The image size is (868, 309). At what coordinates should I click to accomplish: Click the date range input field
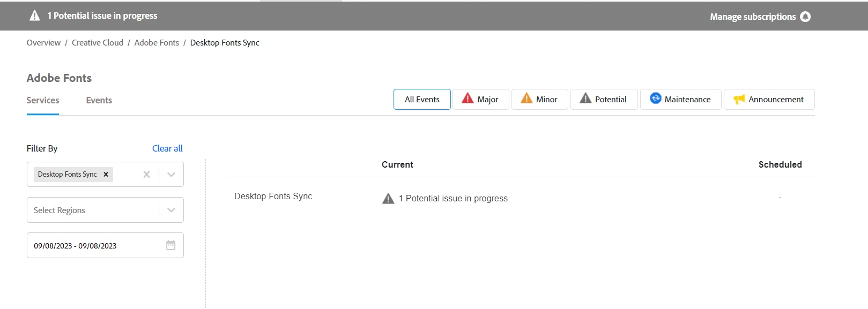pos(105,245)
